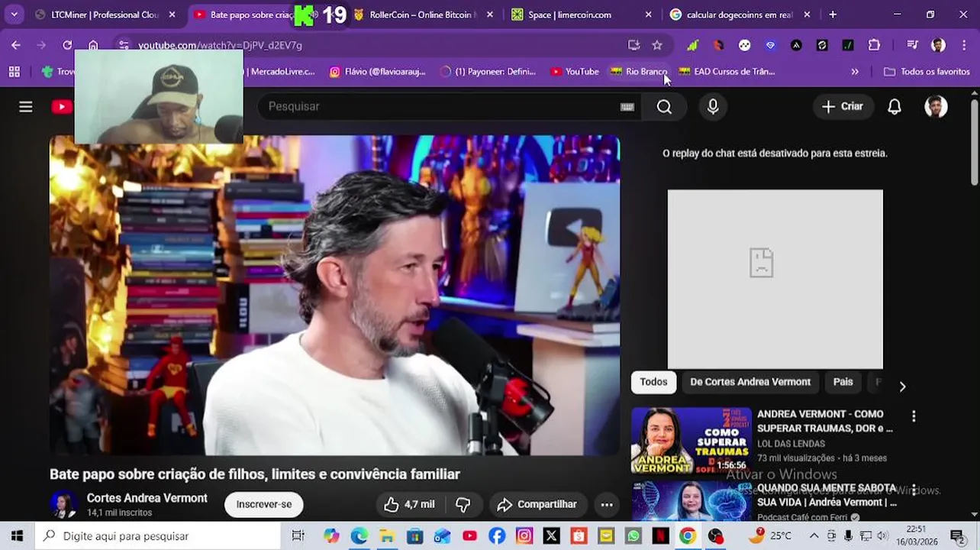This screenshot has height=550, width=980.
Task: Click the green bars extension icon
Action: point(692,45)
